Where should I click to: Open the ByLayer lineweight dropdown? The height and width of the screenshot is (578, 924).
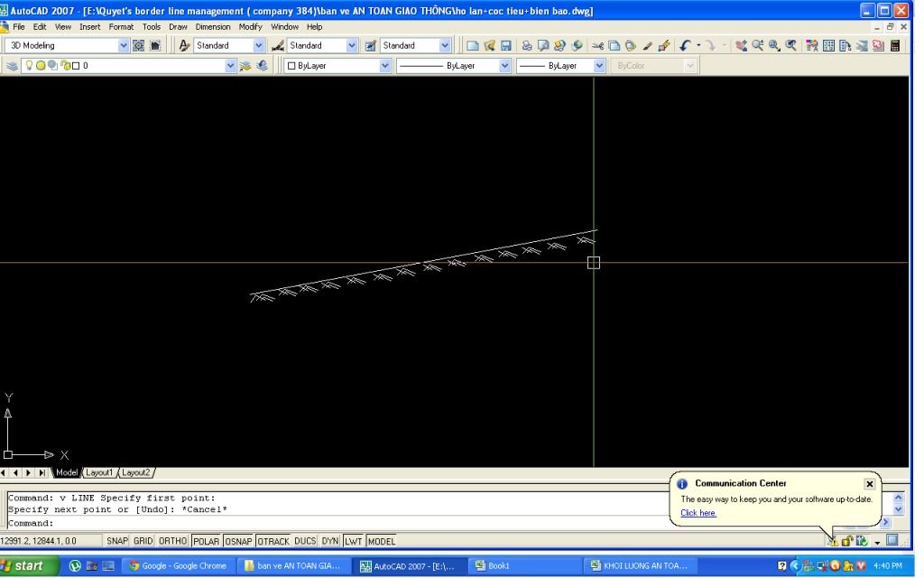(x=599, y=65)
